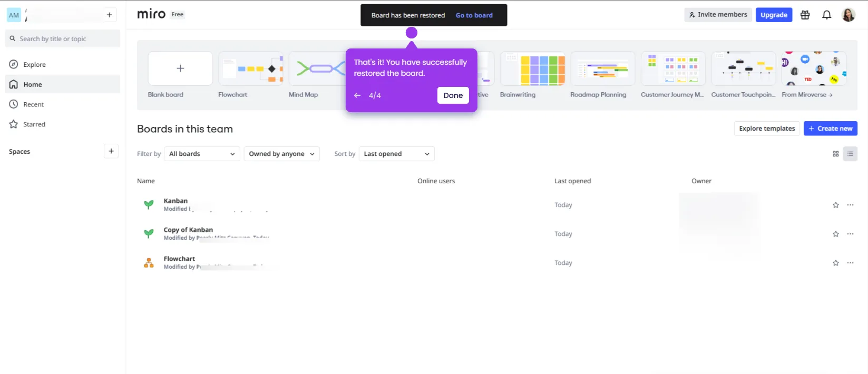Open From Miroverse link

click(x=807, y=95)
